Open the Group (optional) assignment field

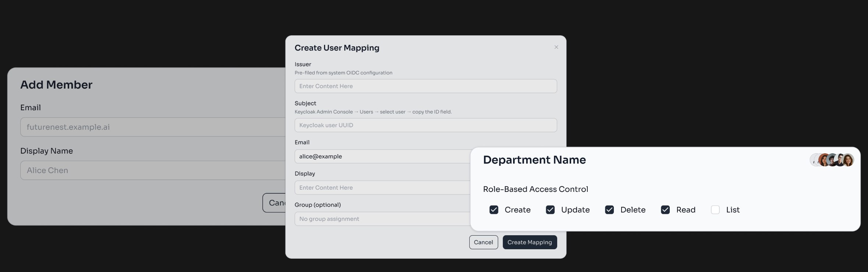pyautogui.click(x=383, y=219)
